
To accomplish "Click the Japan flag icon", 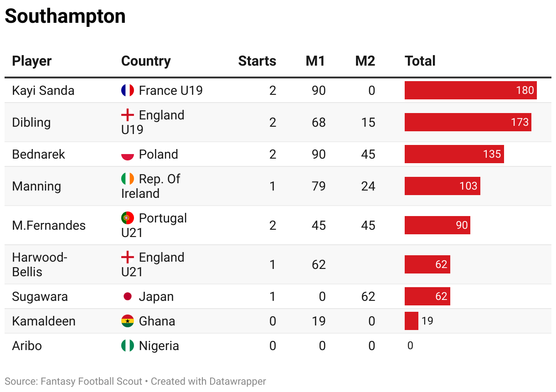I will point(128,297).
